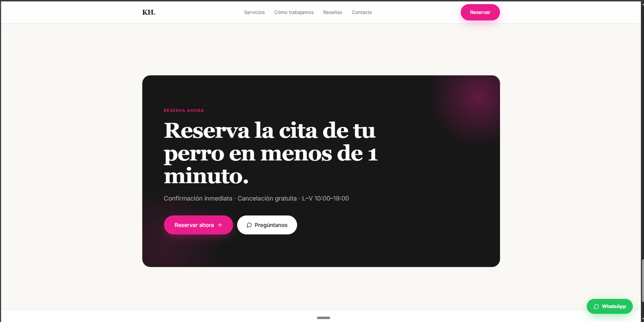Click the KH. logo in the header

point(149,12)
